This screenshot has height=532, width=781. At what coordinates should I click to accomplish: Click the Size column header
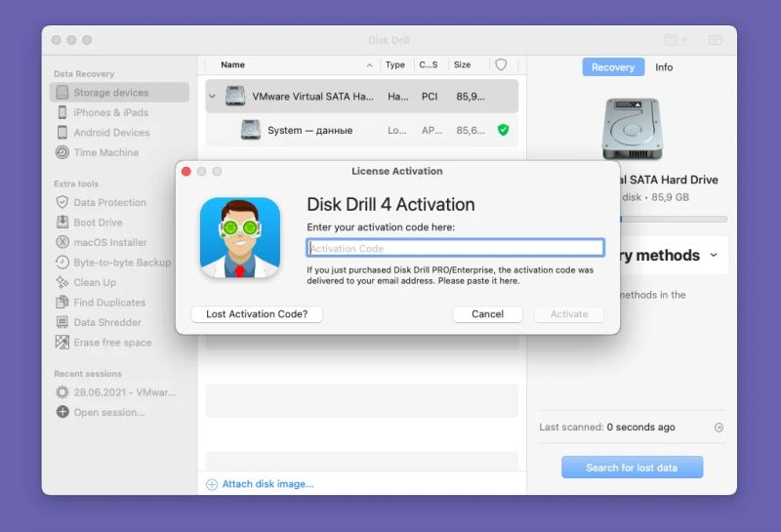[462, 64]
